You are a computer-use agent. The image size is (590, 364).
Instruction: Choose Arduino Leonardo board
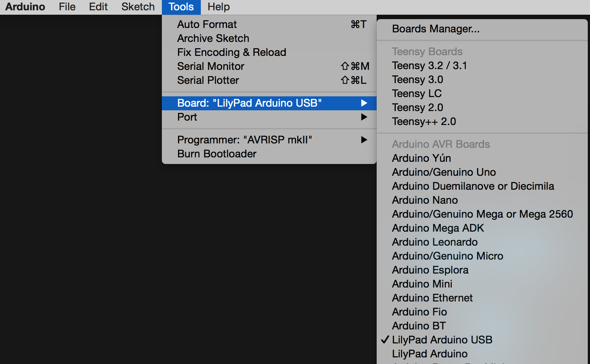point(435,242)
